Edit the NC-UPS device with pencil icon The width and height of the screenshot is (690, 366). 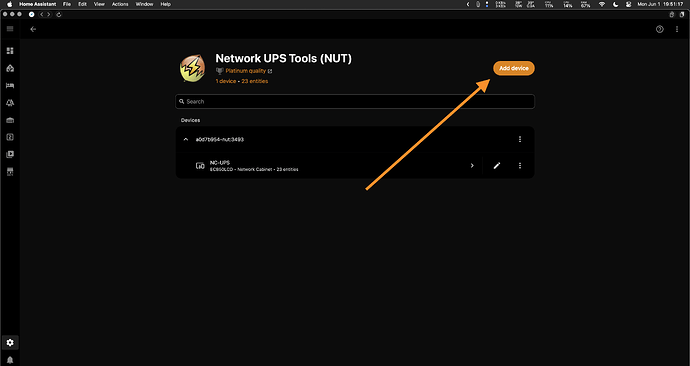pyautogui.click(x=497, y=165)
